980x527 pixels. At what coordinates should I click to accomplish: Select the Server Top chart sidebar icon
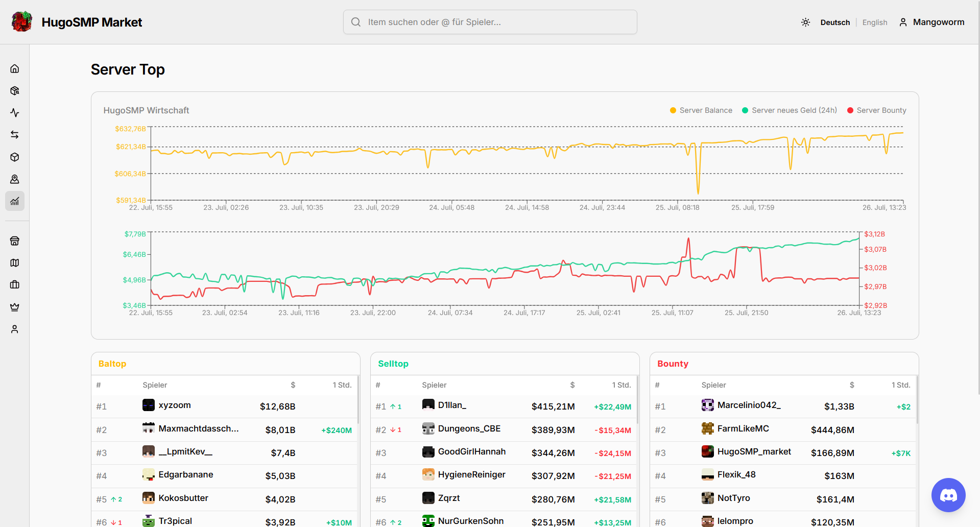coord(15,201)
